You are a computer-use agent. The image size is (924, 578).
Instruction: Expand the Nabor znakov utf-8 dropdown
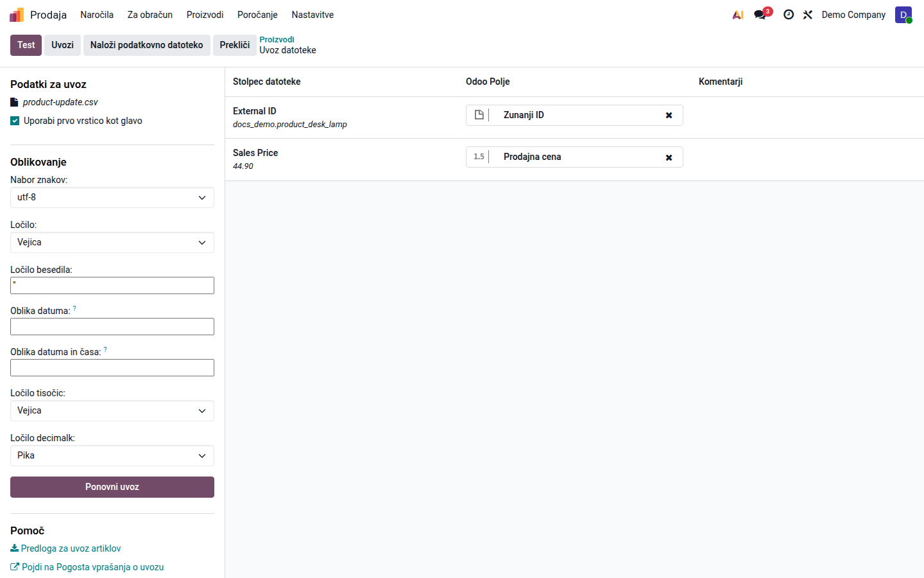pos(112,198)
